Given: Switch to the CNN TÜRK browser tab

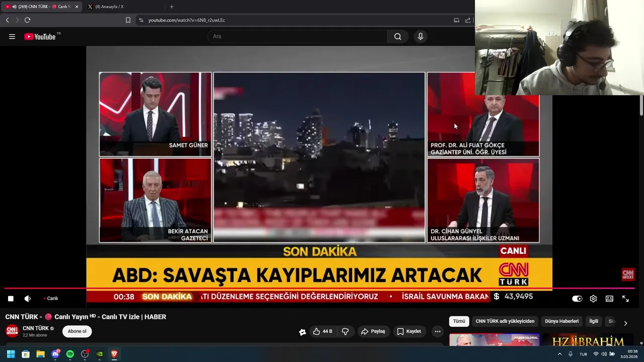Looking at the screenshot, I should (x=41, y=7).
